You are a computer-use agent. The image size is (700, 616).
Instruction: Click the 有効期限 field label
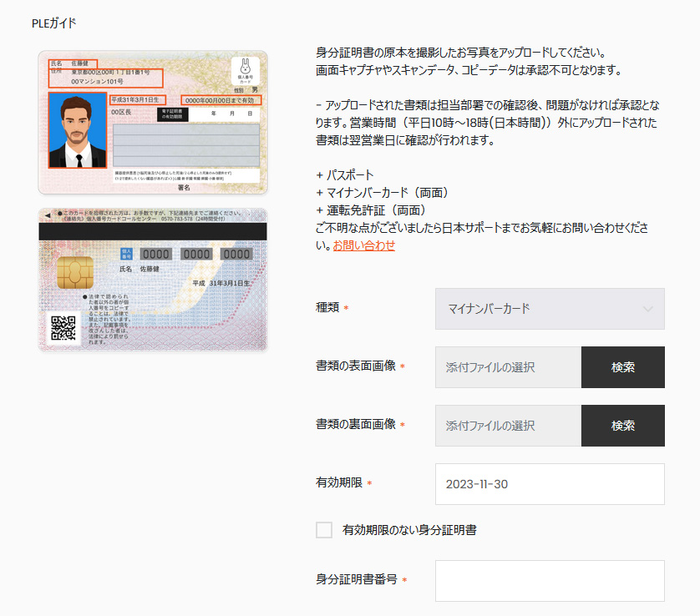coord(339,482)
